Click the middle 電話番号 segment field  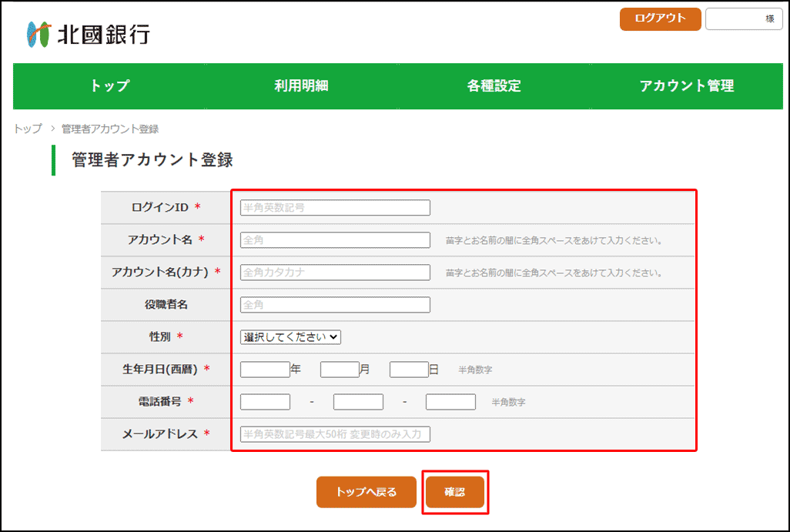click(x=358, y=402)
